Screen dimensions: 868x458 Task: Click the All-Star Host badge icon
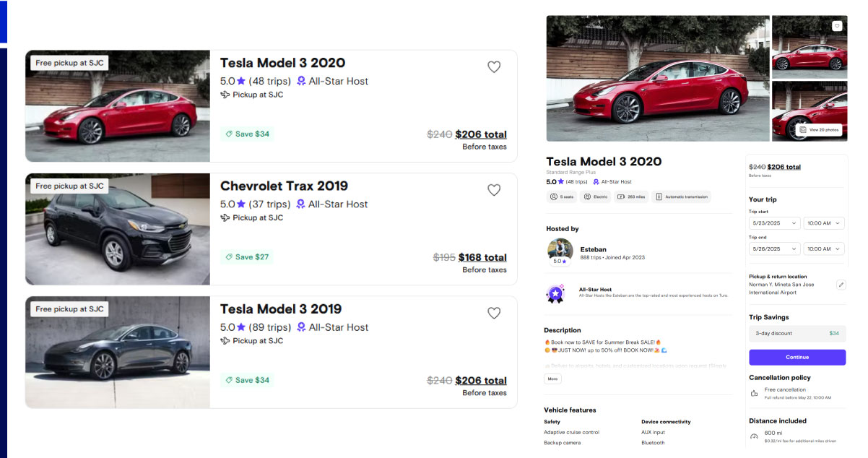pos(555,293)
